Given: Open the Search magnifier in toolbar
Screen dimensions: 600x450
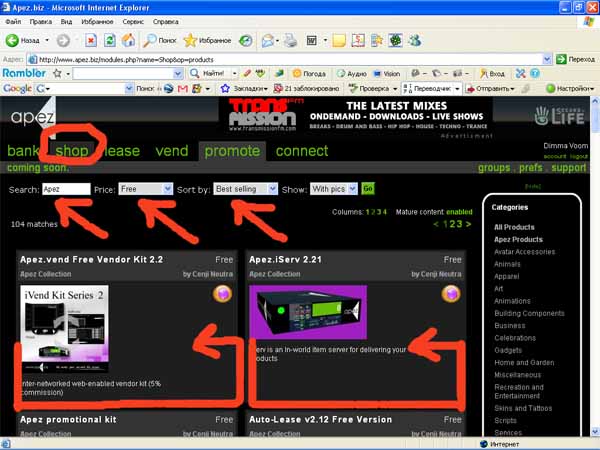Looking at the screenshot, I should [159, 40].
